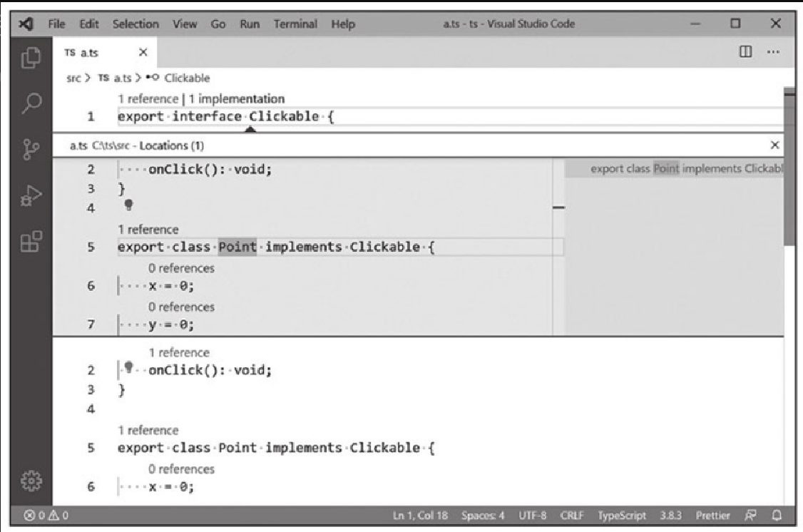Image resolution: width=803 pixels, height=532 pixels.
Task: Select language mode TypeScript in status bar
Action: (x=622, y=515)
